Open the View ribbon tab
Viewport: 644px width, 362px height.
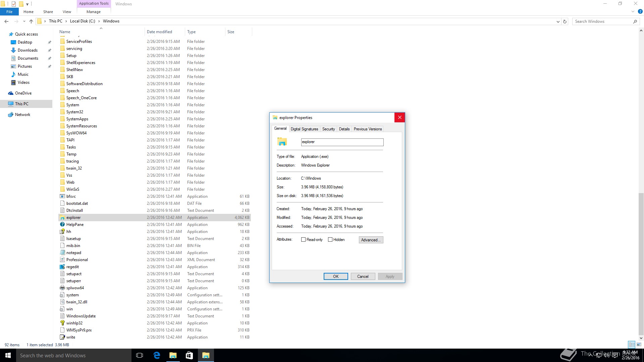click(67, 12)
